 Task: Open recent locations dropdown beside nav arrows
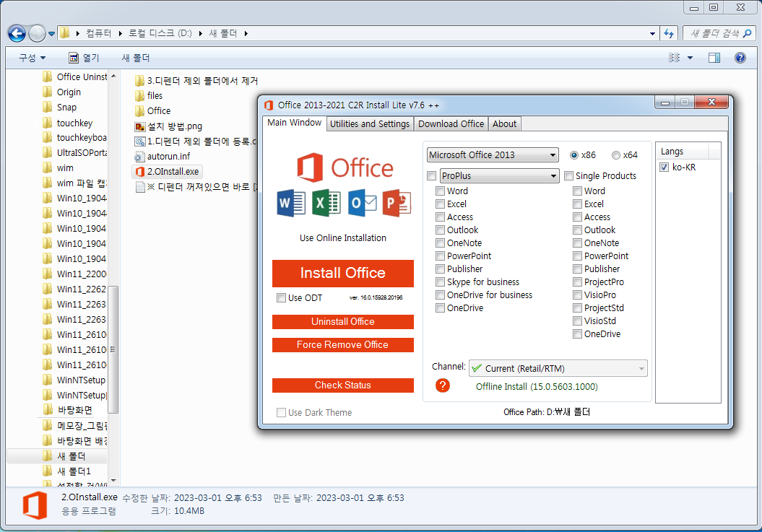[51, 34]
